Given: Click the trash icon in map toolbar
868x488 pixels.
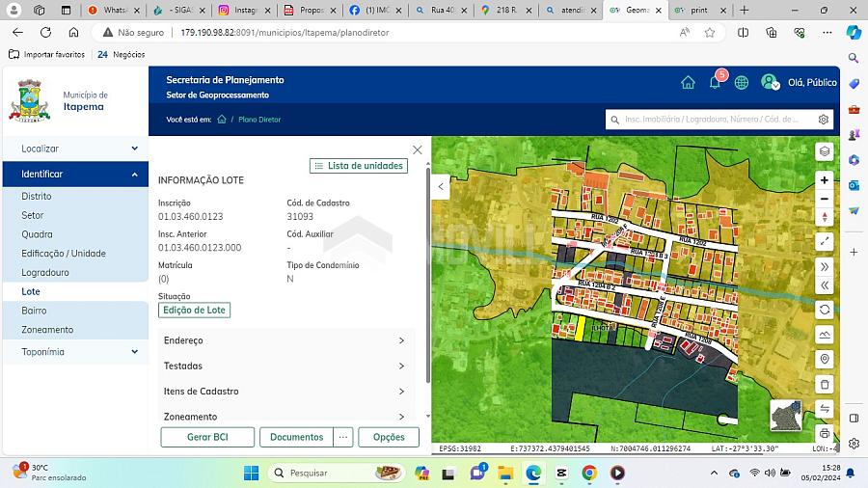Looking at the screenshot, I should [x=824, y=384].
